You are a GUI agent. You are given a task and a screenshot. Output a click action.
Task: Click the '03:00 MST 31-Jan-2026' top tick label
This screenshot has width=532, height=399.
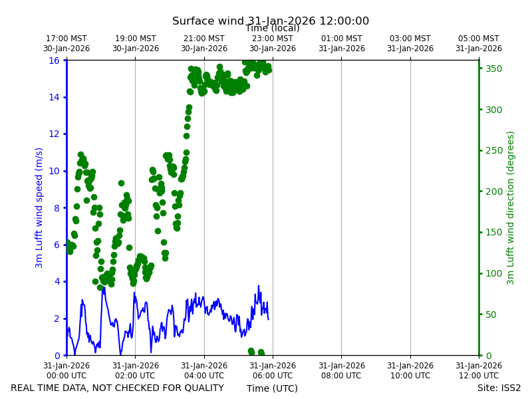[410, 43]
